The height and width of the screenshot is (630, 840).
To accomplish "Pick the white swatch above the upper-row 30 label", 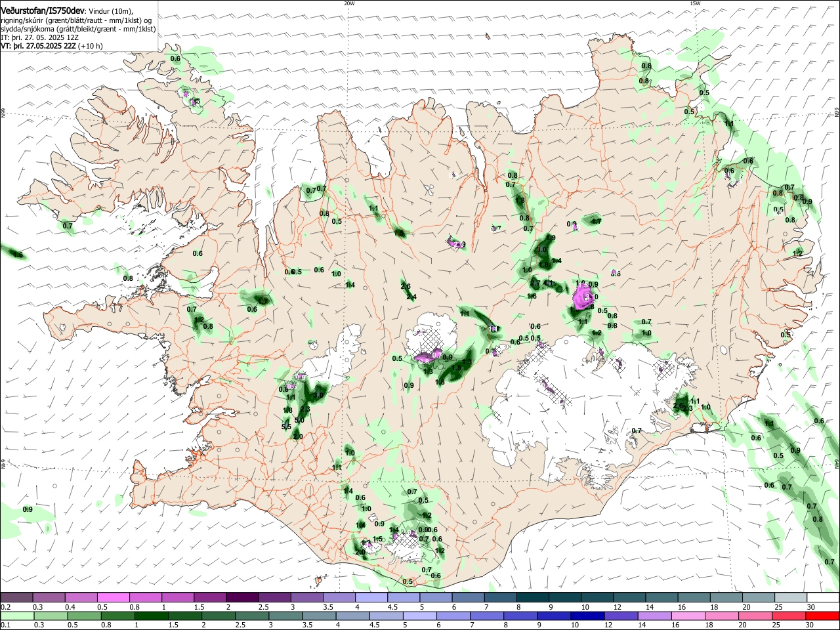I will tap(823, 597).
